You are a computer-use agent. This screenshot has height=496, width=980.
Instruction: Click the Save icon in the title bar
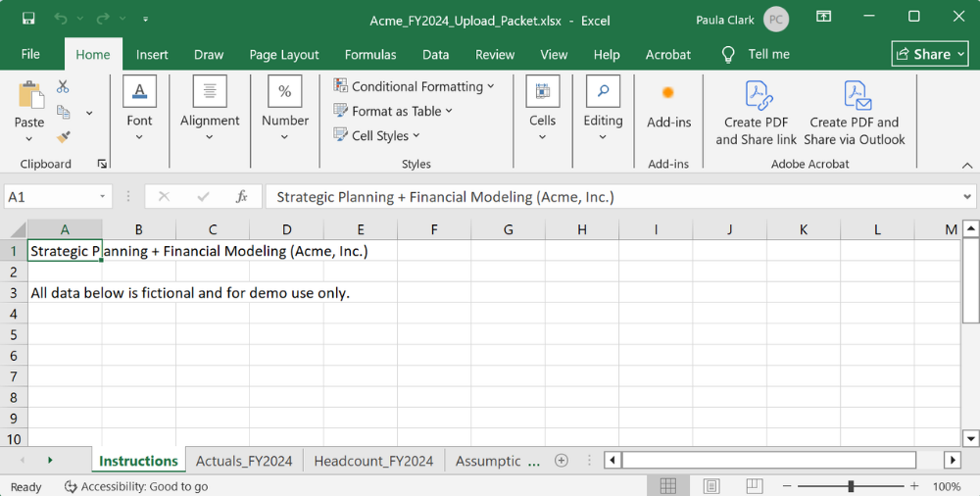(28, 19)
